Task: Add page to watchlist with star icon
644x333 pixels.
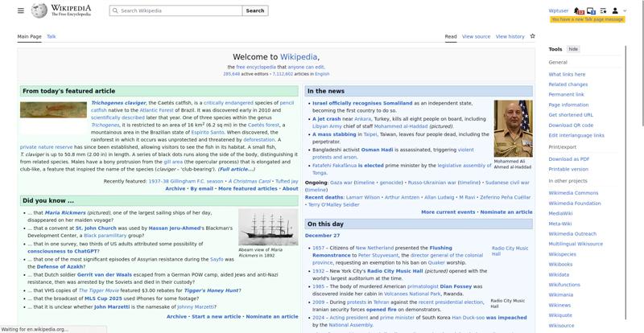Action: click(533, 36)
